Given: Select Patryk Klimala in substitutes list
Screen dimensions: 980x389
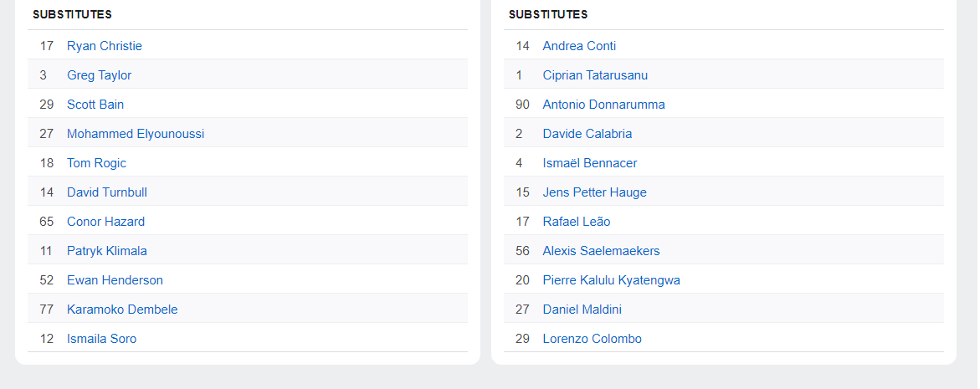Looking at the screenshot, I should pyautogui.click(x=107, y=251).
